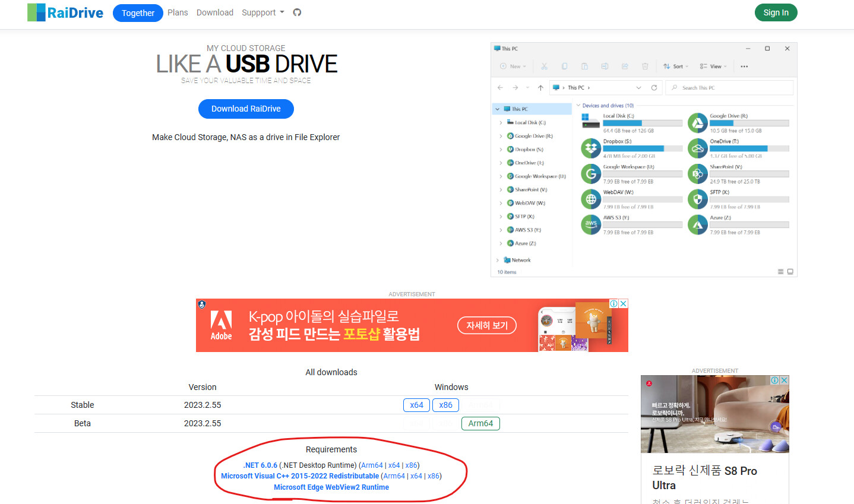
Task: Click the info icon on sidebar ad
Action: coord(775,380)
